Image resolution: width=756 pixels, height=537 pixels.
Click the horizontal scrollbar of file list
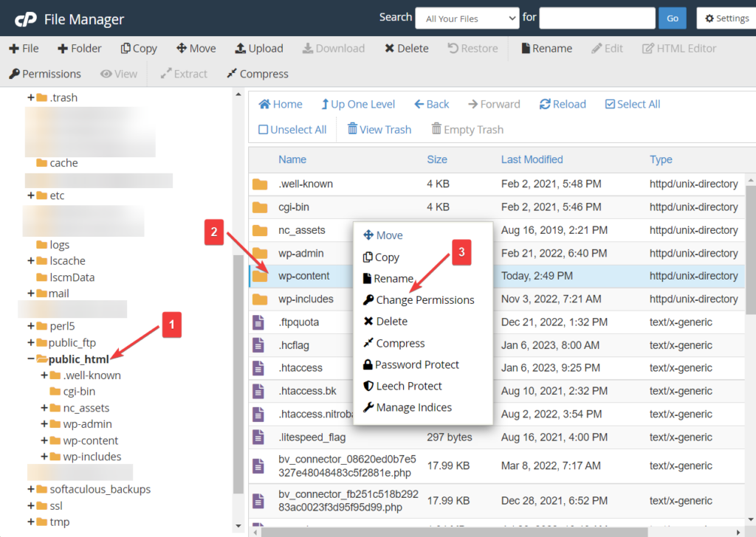click(454, 532)
